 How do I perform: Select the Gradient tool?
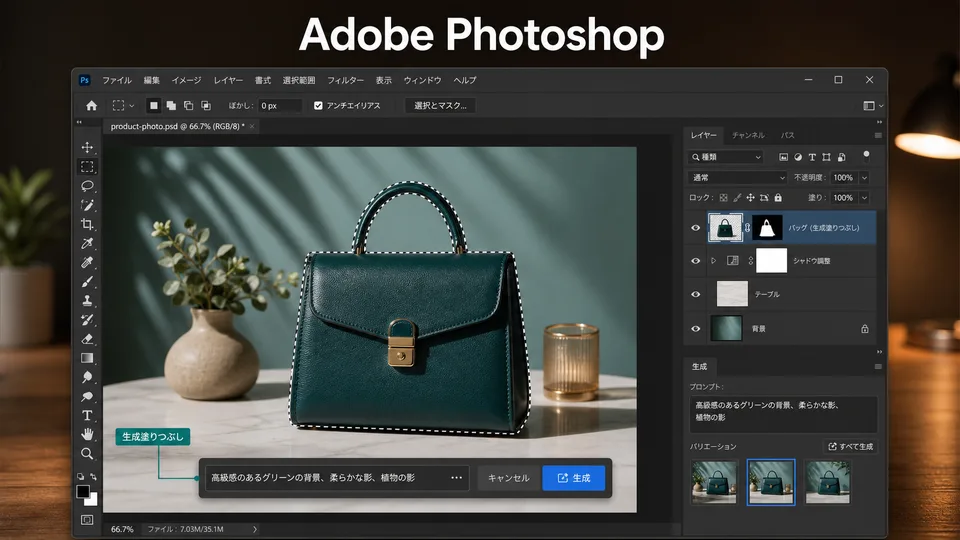coord(87,358)
